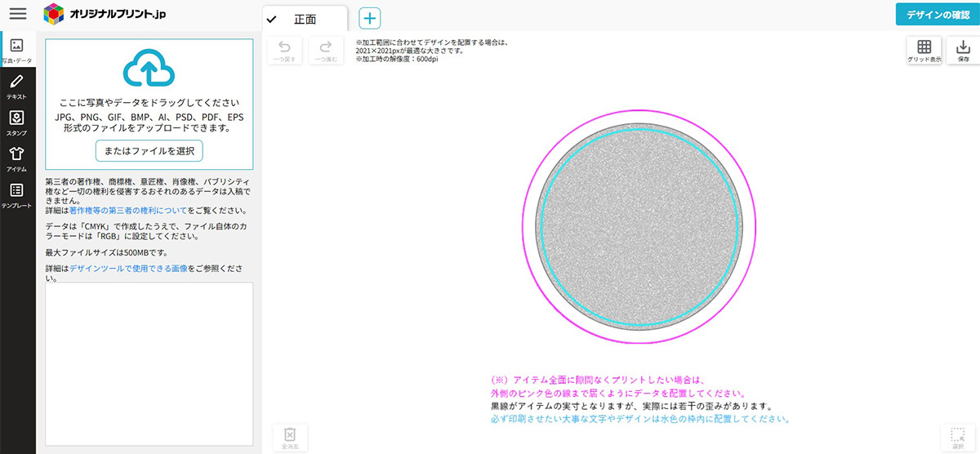Click the gray circular design canvas

pyautogui.click(x=640, y=227)
